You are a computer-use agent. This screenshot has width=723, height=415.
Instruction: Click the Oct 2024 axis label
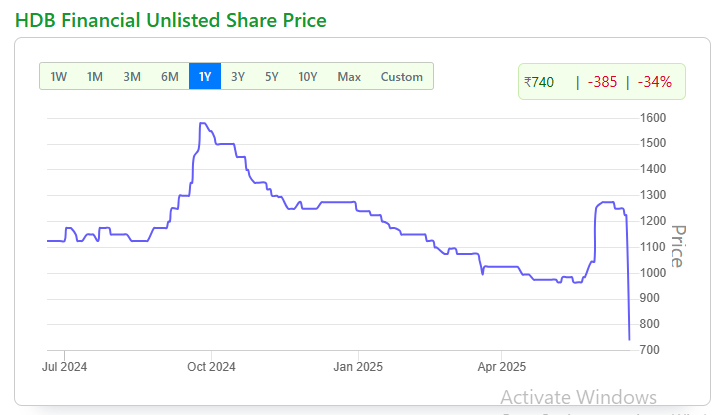(x=211, y=367)
